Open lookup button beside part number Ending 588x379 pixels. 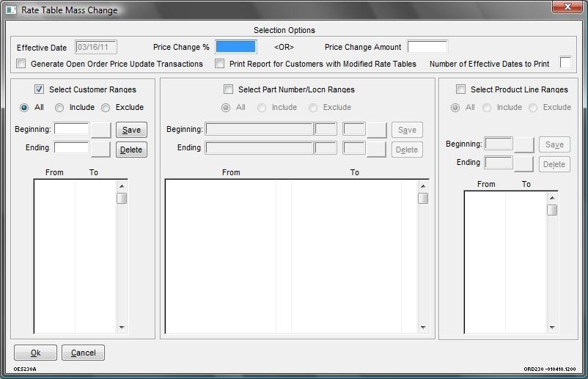tap(377, 149)
